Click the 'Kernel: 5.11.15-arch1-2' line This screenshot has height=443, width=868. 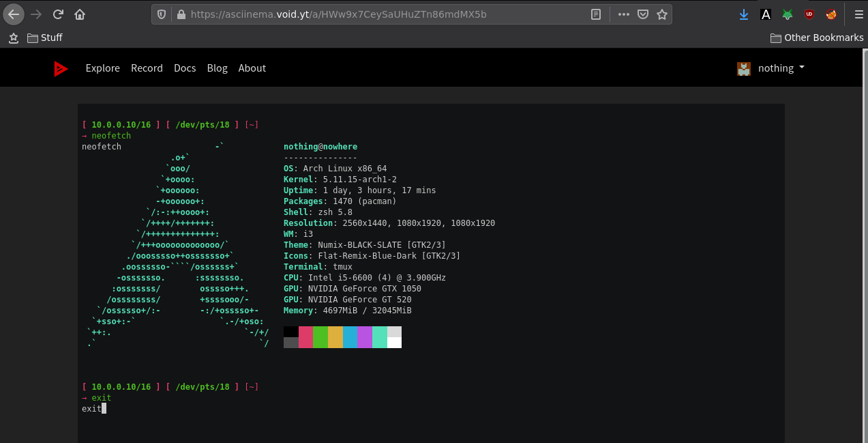(x=340, y=180)
